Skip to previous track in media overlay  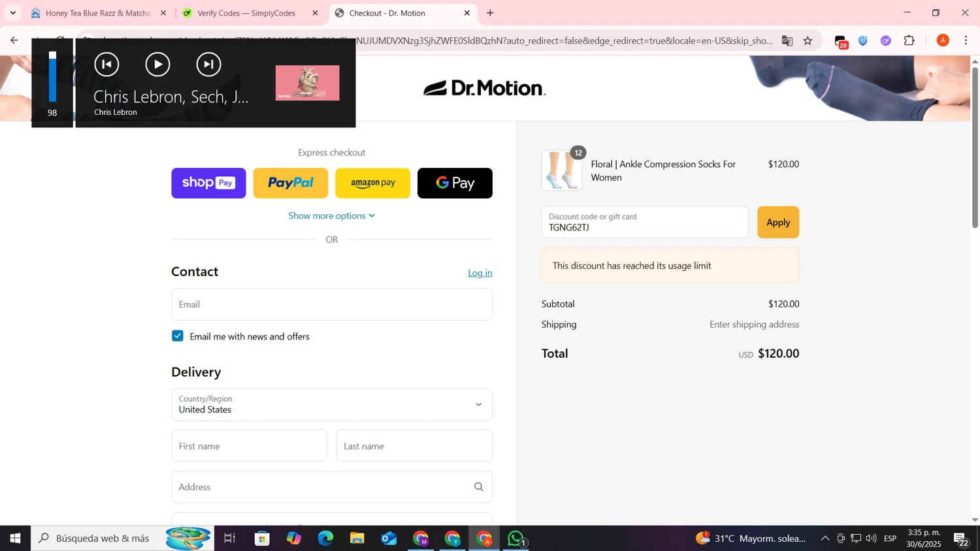pos(106,64)
